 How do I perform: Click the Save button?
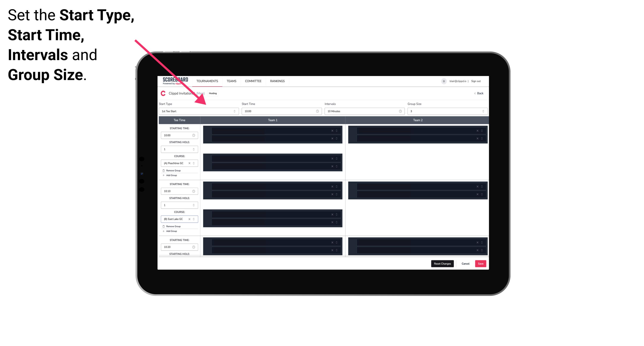point(481,264)
